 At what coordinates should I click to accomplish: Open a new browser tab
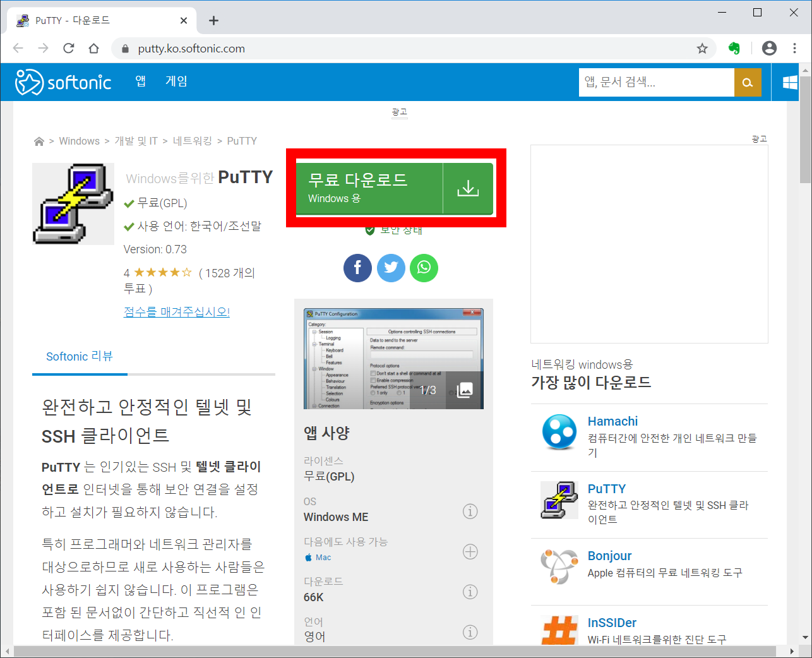[214, 21]
